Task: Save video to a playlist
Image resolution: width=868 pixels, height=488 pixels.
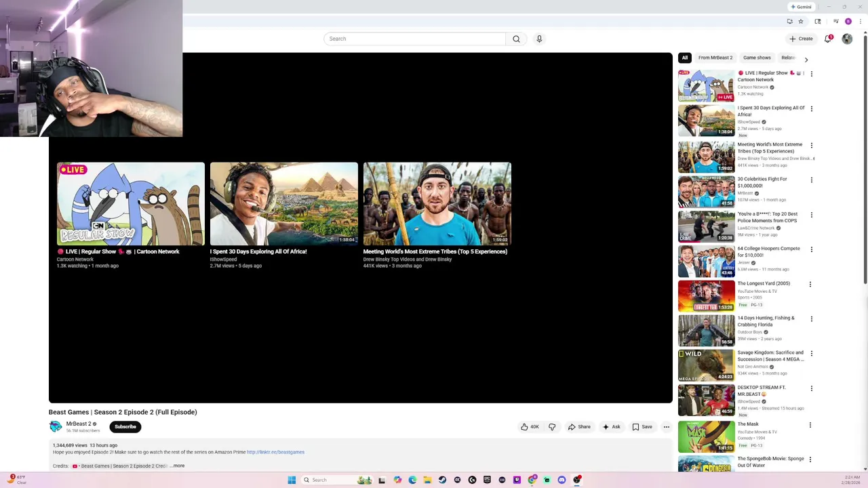Action: (x=642, y=427)
